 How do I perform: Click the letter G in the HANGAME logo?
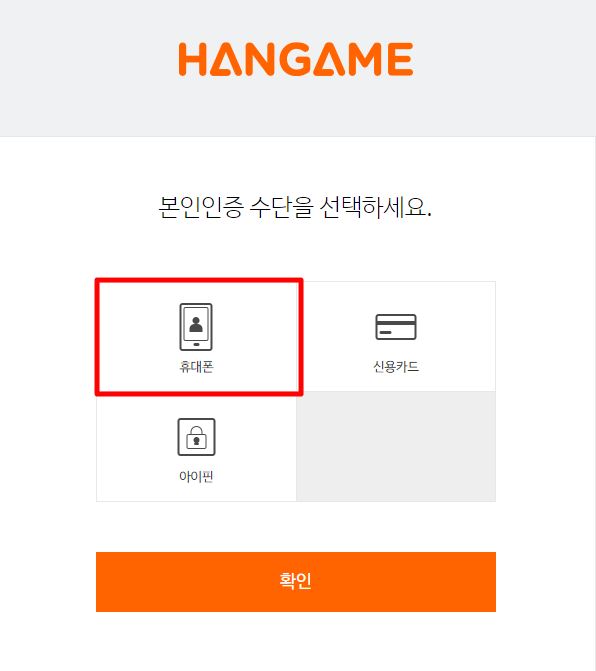[296, 59]
